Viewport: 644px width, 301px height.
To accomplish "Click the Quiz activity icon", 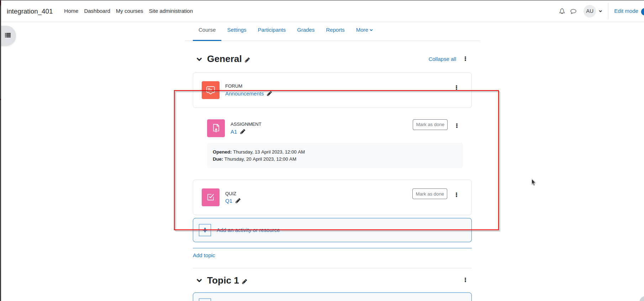I will click(x=211, y=197).
